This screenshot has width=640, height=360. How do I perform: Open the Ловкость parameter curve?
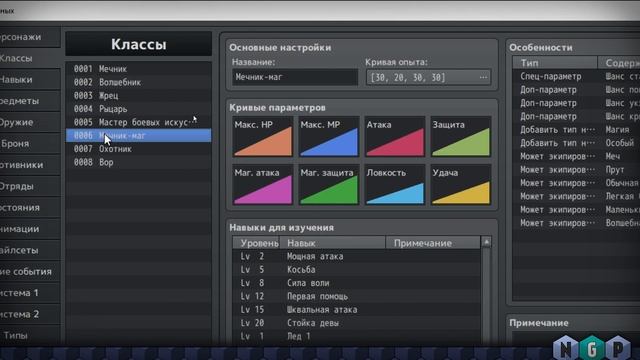[395, 184]
